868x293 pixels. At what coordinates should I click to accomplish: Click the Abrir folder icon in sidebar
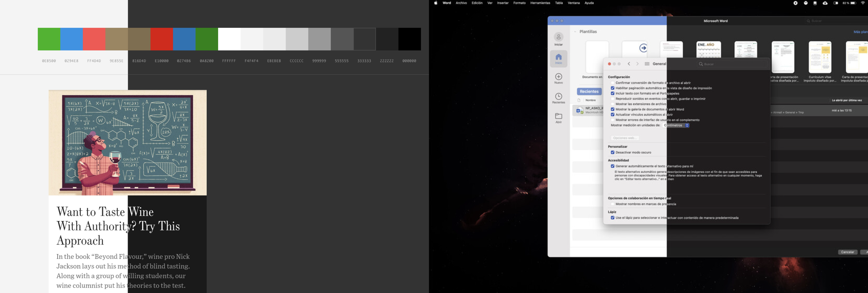558,116
